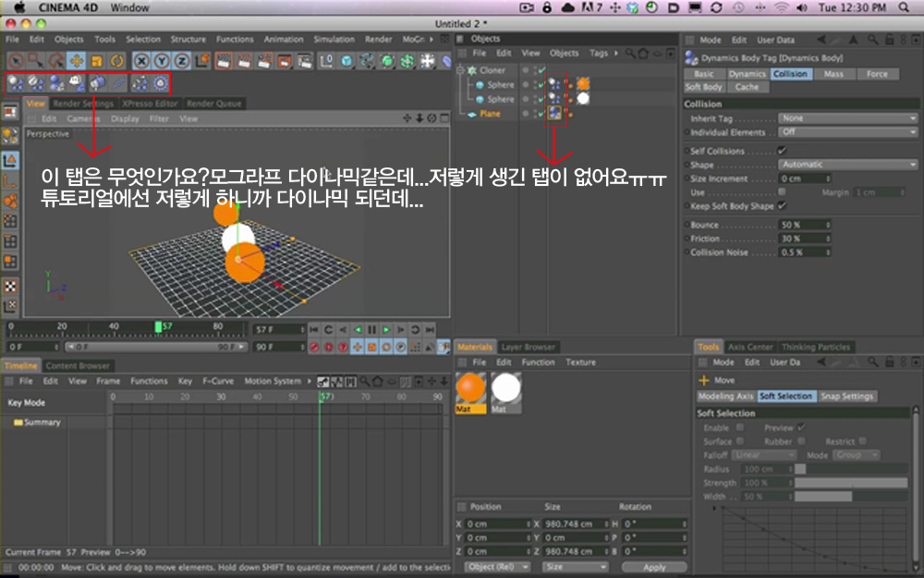Open Spotlight search in menu bar
Viewport: 924px width, 578px height.
pos(904,7)
